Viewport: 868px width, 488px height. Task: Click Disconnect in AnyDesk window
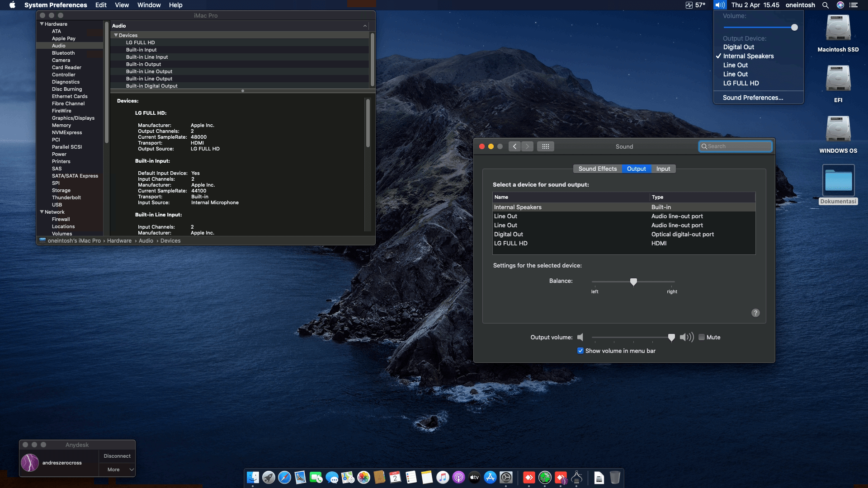[117, 456]
